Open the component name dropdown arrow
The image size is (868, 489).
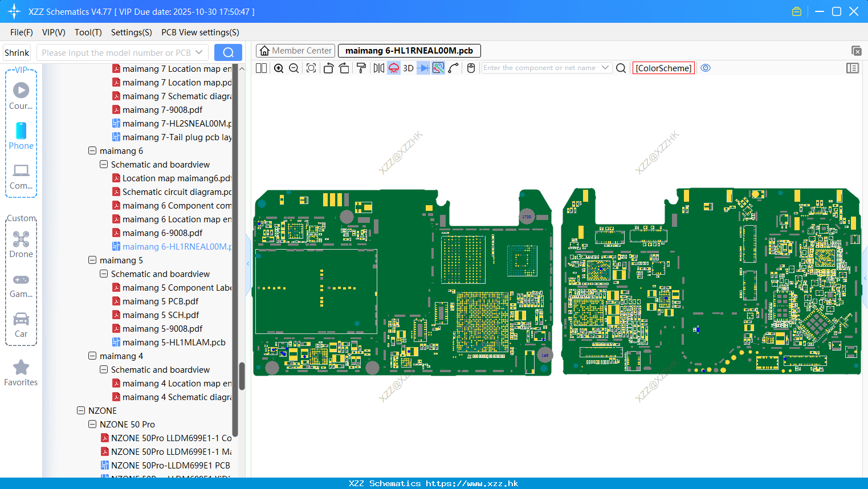605,68
